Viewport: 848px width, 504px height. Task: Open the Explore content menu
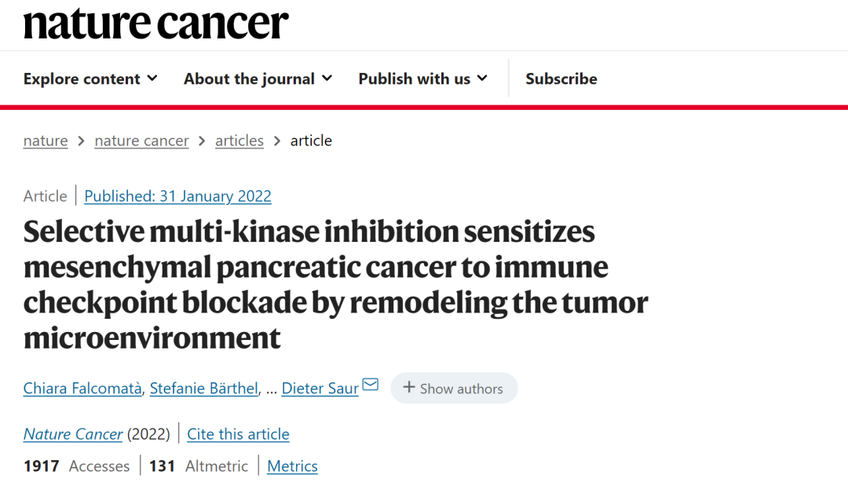(90, 79)
